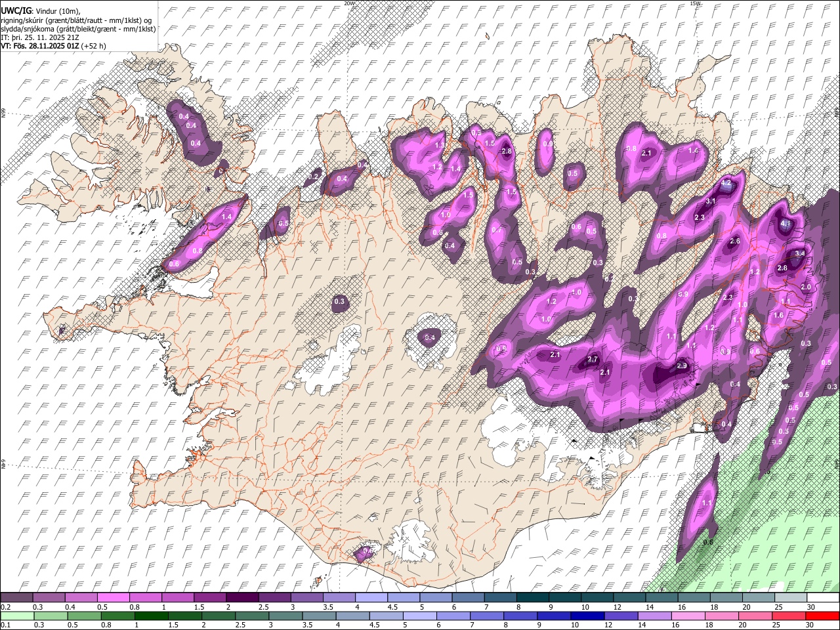
Task: Click the 2.9 snowfall value on the map
Action: click(x=682, y=366)
